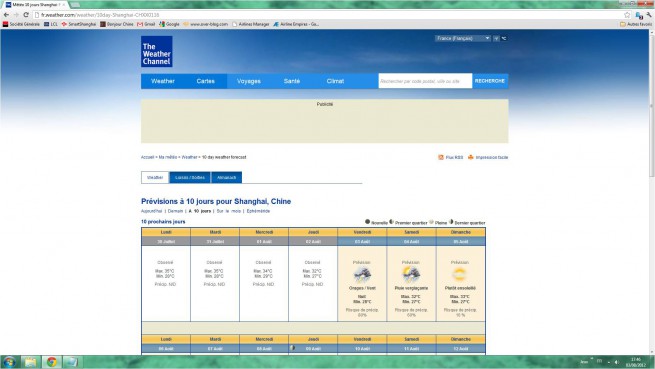Click the taskbar clock
Screen dimensions: 655x369
coord(635,362)
